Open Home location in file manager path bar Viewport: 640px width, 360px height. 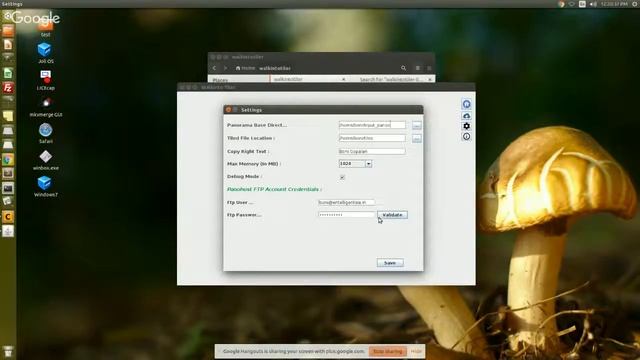[x=245, y=68]
